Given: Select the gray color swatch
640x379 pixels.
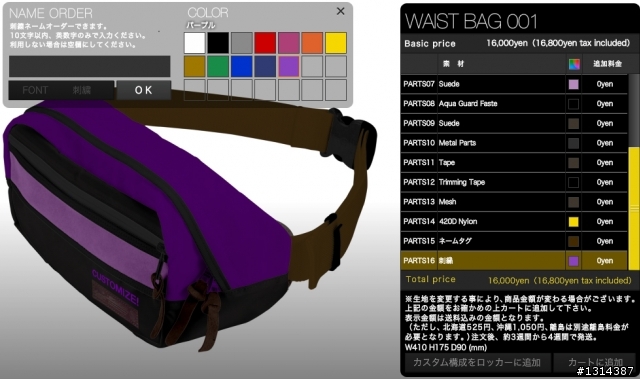Looking at the screenshot, I should point(242,43).
